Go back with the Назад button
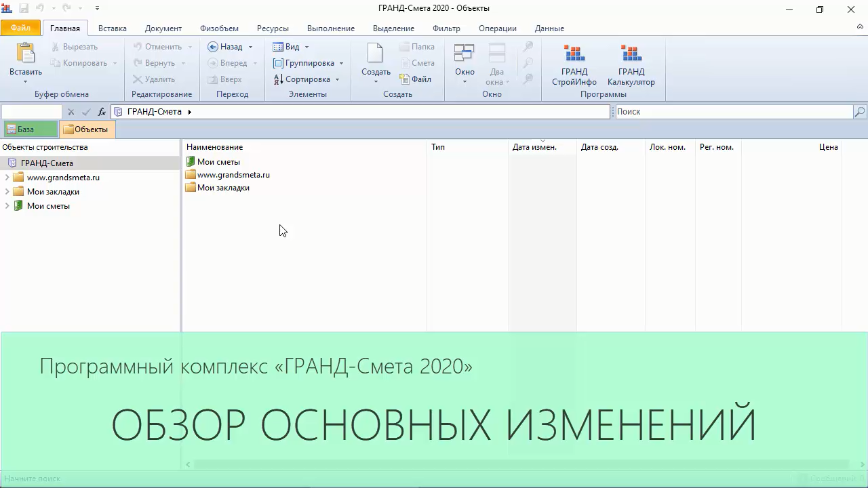 point(224,47)
